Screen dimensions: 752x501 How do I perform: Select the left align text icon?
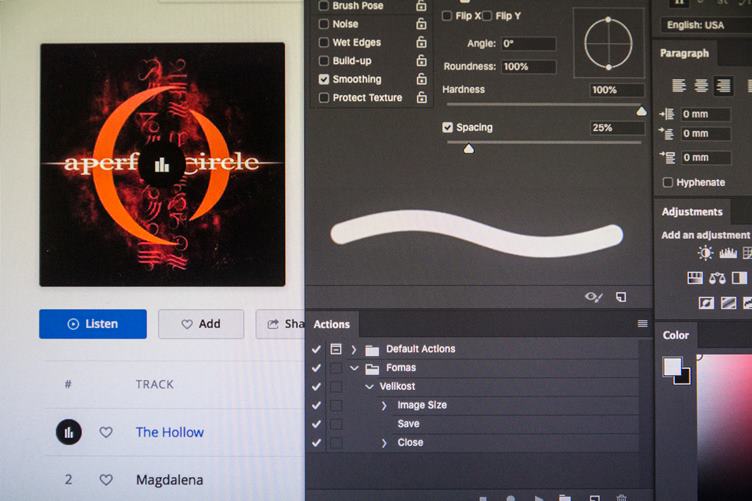679,86
